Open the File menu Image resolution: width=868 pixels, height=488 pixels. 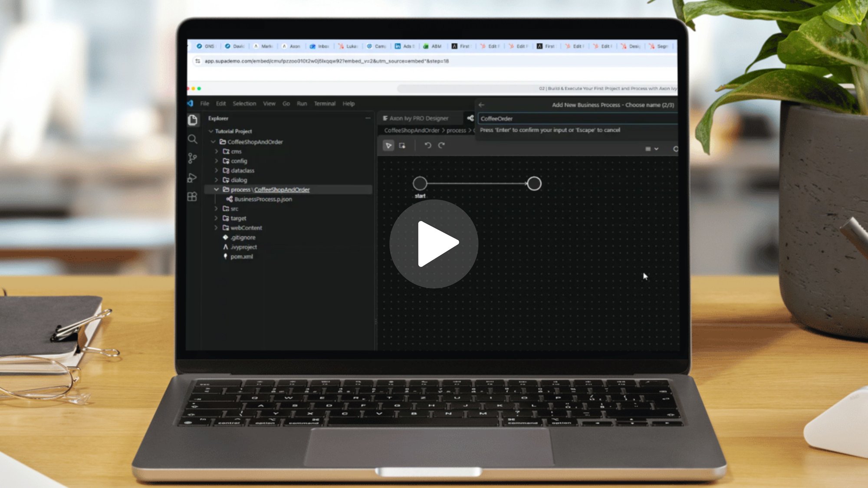pos(204,104)
